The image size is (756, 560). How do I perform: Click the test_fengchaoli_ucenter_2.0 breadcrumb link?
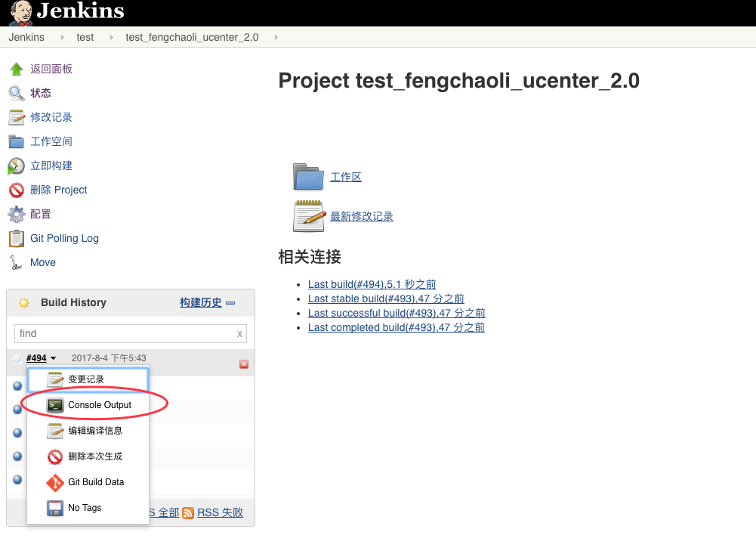pyautogui.click(x=192, y=37)
